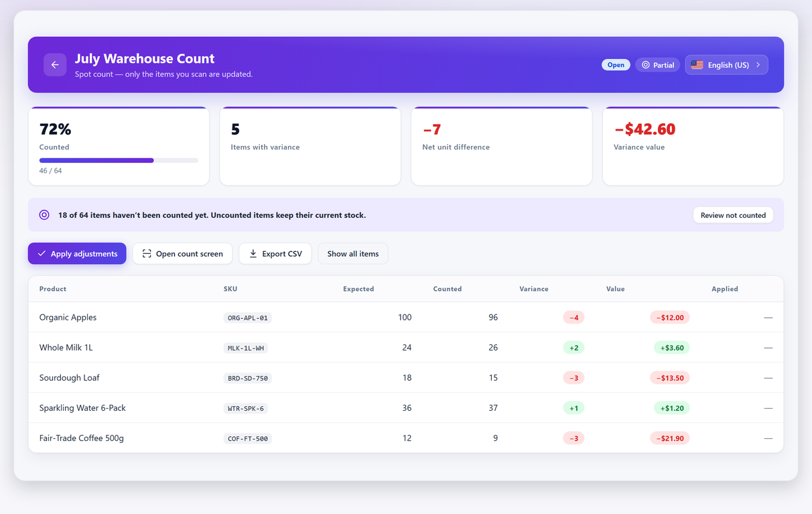This screenshot has height=514, width=812.
Task: Toggle Show all items
Action: pos(353,253)
